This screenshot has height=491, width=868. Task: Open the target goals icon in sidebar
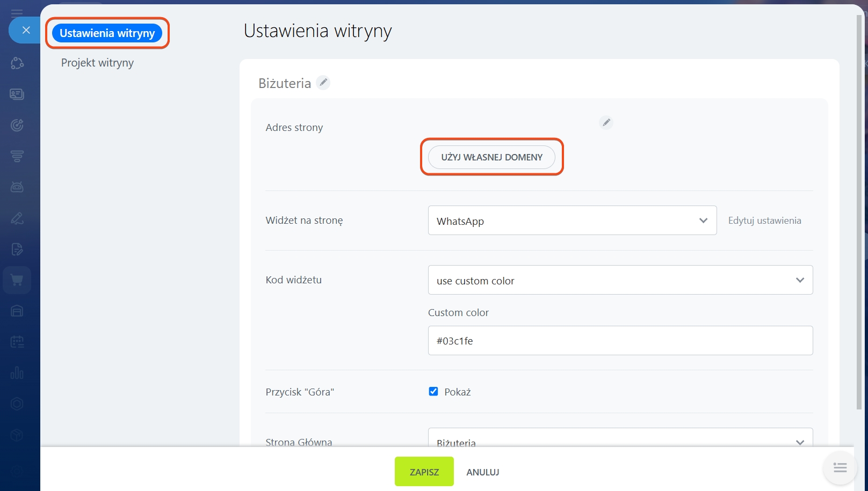(17, 125)
